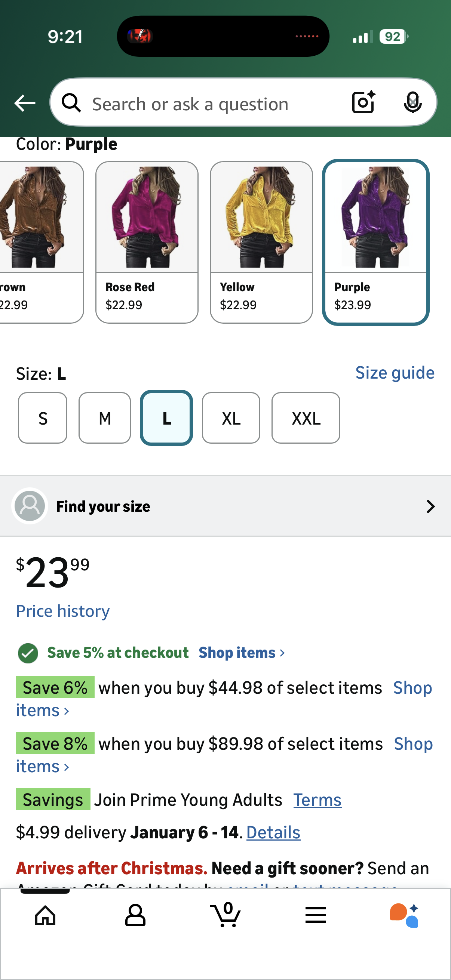The image size is (451, 980).
Task: Expand the Find your size row
Action: point(225,506)
